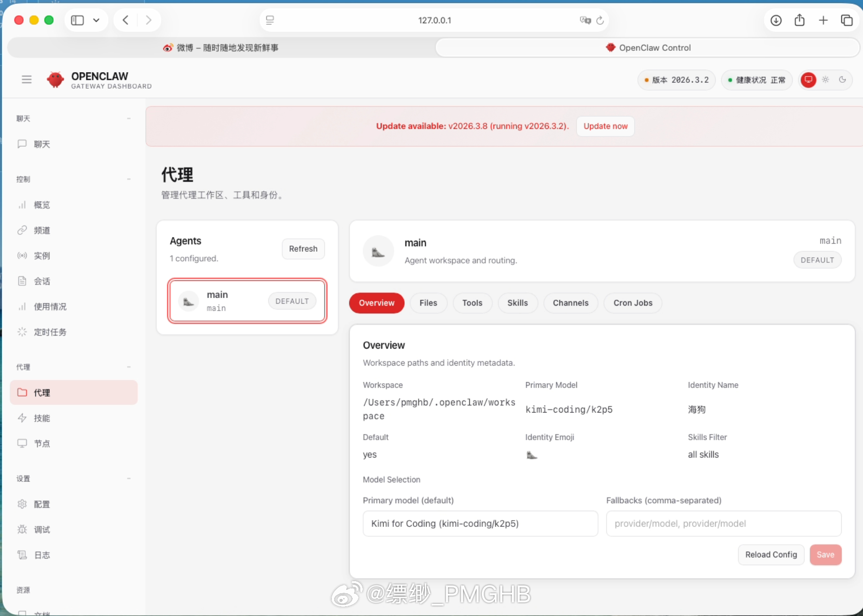Switch to the Tools tab
863x616 pixels.
coord(472,303)
